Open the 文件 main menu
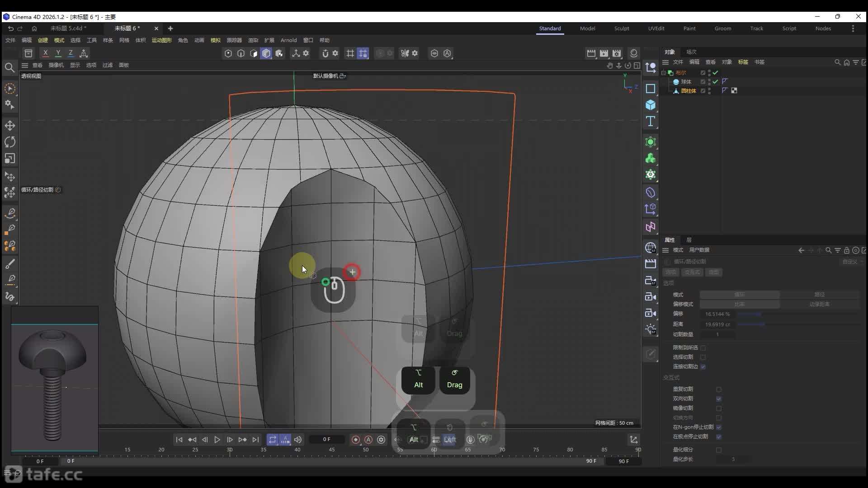 [10, 40]
